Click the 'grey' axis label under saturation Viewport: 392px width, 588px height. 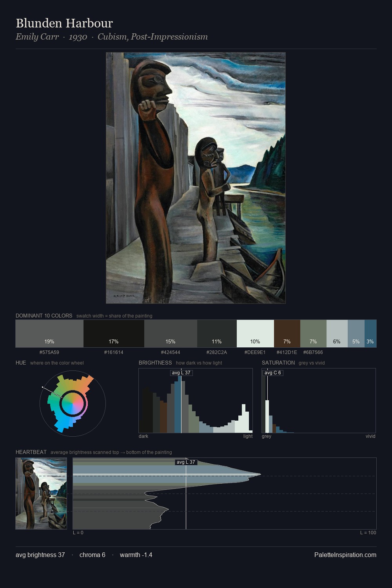tap(267, 436)
